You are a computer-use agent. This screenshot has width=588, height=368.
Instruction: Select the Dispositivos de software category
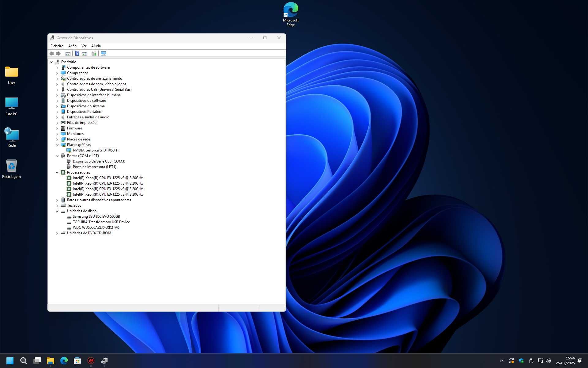tap(86, 101)
